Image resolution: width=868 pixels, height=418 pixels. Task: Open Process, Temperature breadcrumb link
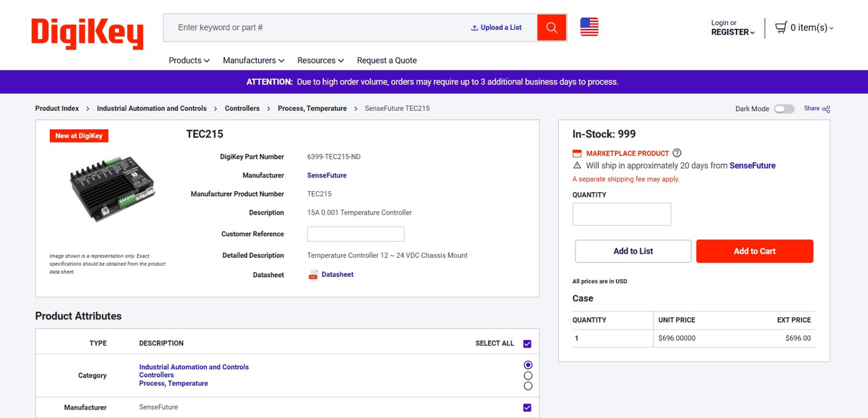pyautogui.click(x=312, y=108)
